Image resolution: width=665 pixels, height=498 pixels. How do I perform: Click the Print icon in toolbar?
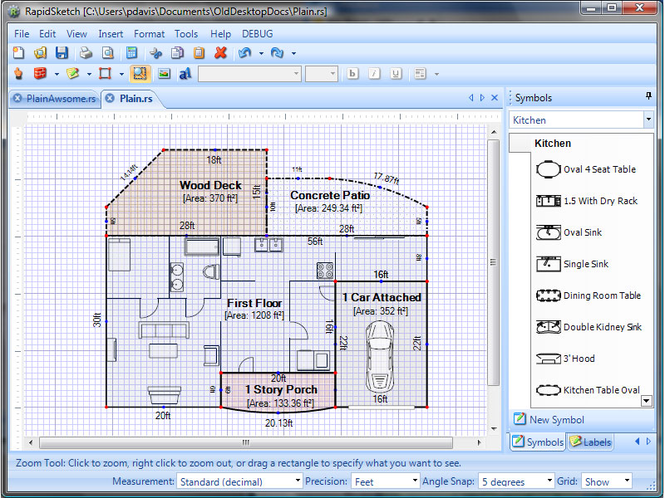point(86,53)
